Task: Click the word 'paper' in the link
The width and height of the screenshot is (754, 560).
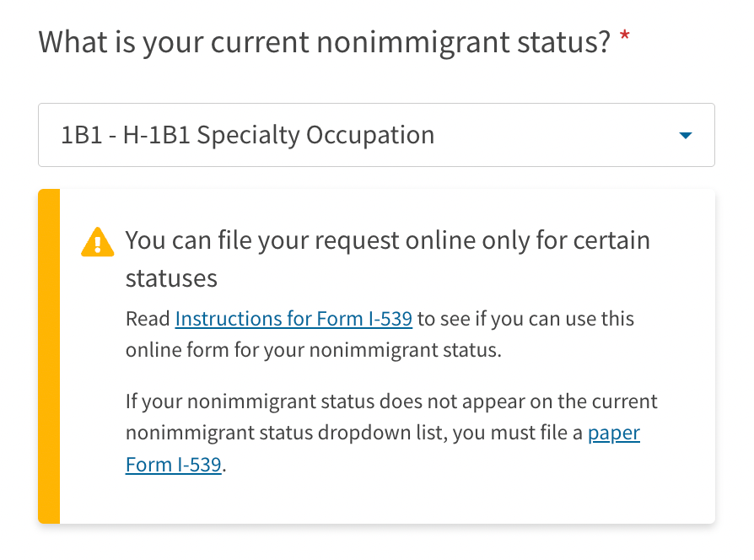Action: point(613,433)
